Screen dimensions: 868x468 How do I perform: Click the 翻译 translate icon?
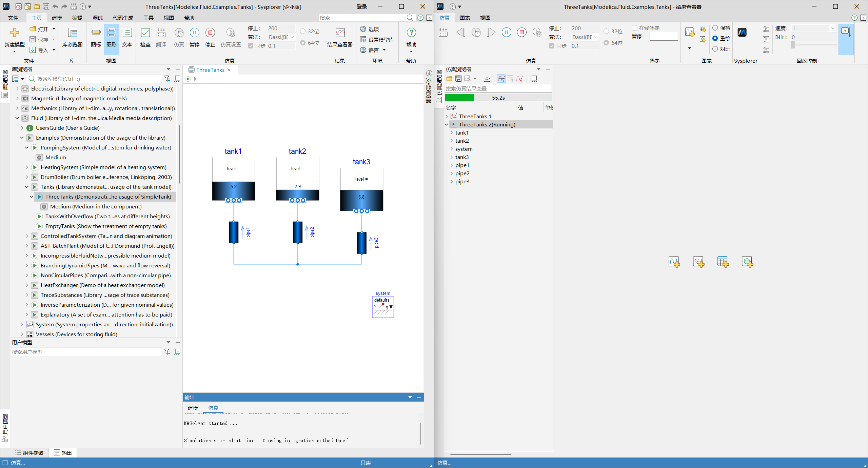point(161,33)
